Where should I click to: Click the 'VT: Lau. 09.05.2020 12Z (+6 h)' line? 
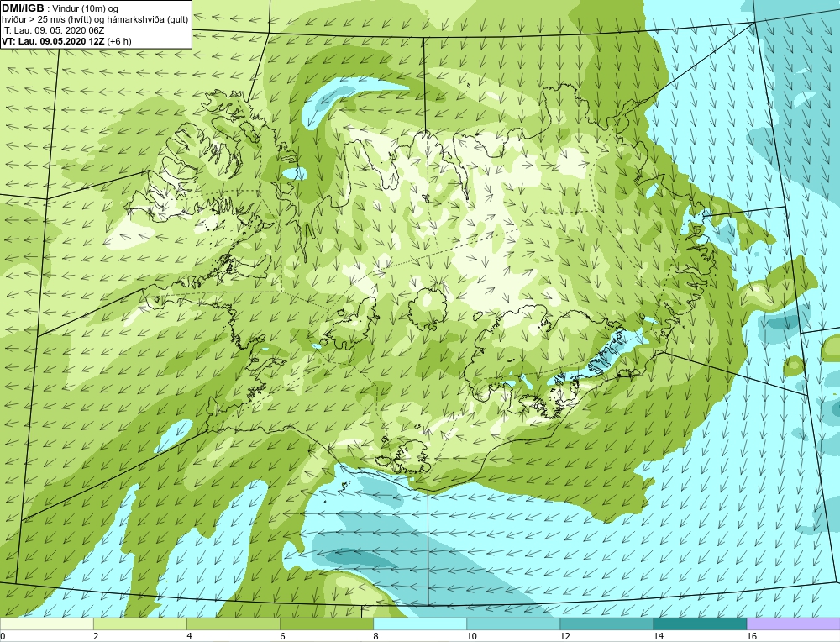66,41
